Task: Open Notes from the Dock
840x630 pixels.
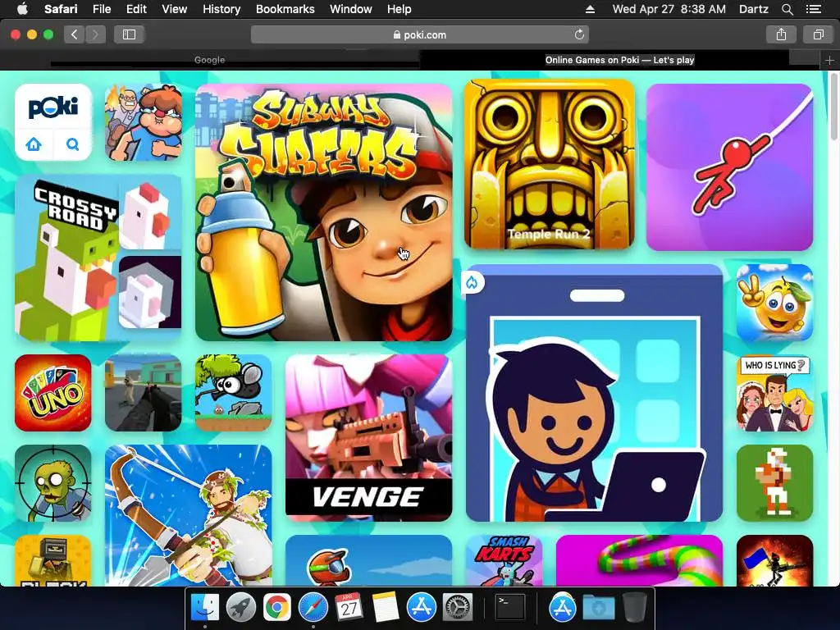Action: 385,608
